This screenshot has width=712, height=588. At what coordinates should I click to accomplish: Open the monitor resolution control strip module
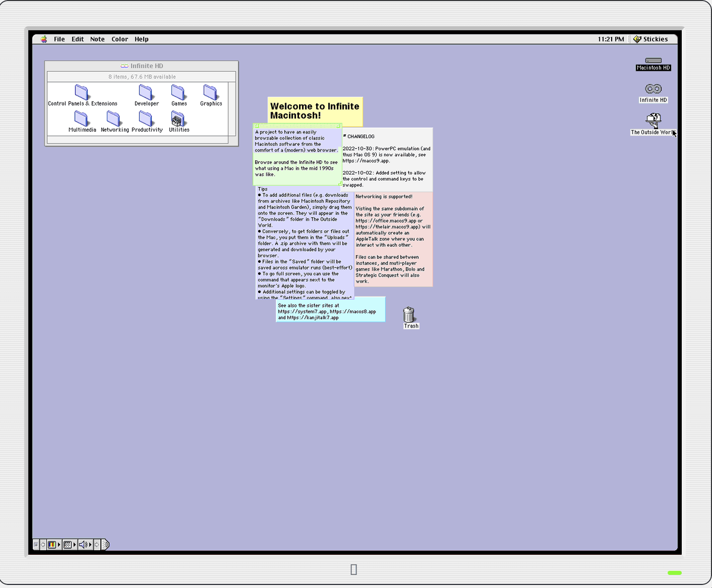pyautogui.click(x=70, y=545)
